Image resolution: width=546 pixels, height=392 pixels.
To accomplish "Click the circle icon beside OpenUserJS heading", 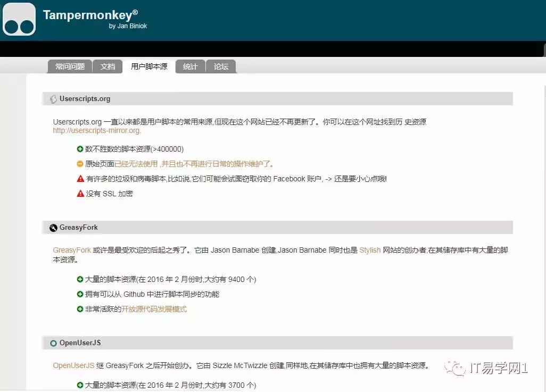I will pyautogui.click(x=53, y=344).
